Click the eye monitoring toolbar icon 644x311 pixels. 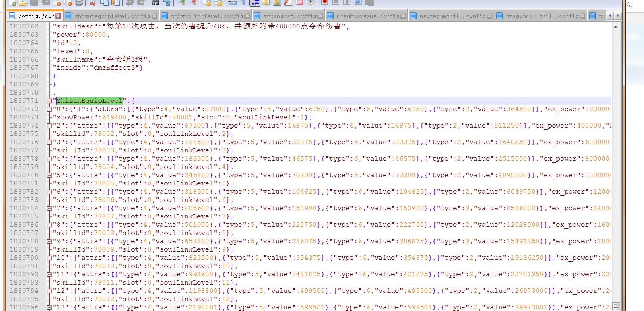(x=310, y=2)
